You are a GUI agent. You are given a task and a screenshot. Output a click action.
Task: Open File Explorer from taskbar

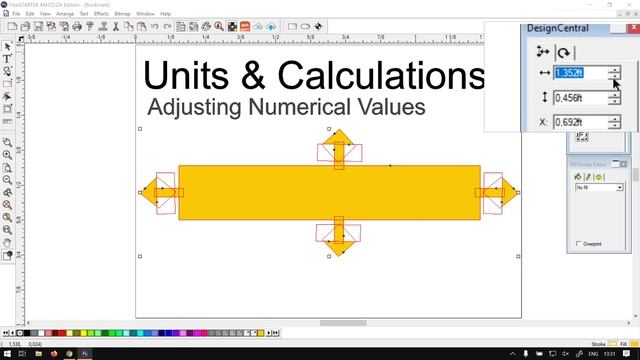[x=38, y=354]
